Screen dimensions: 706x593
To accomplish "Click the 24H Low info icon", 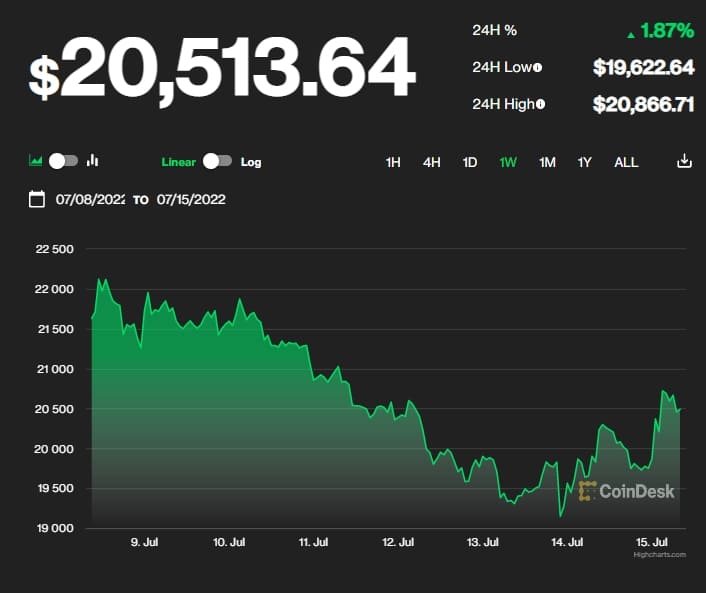I will click(x=537, y=68).
